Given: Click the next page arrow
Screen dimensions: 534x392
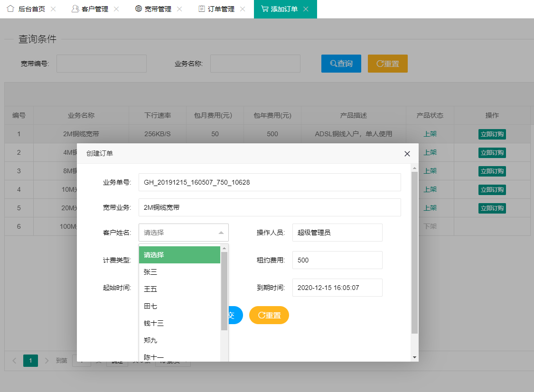Looking at the screenshot, I should [47, 360].
